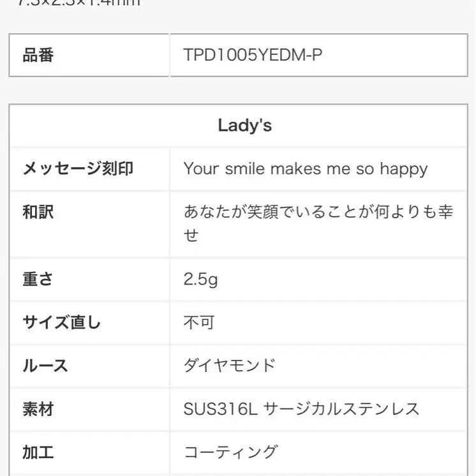Viewport: 476px width, 476px height.
Task: Click SUS316L サージカルステンレス material text
Action: tap(301, 409)
